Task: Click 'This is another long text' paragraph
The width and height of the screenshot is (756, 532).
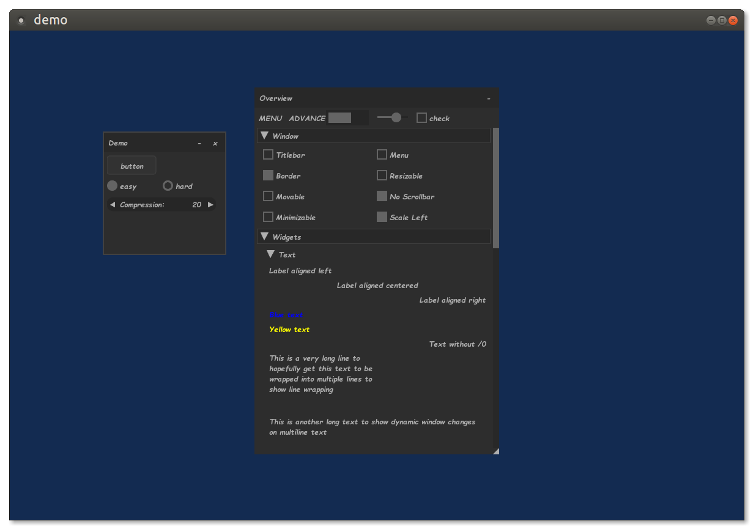Action: 372,427
